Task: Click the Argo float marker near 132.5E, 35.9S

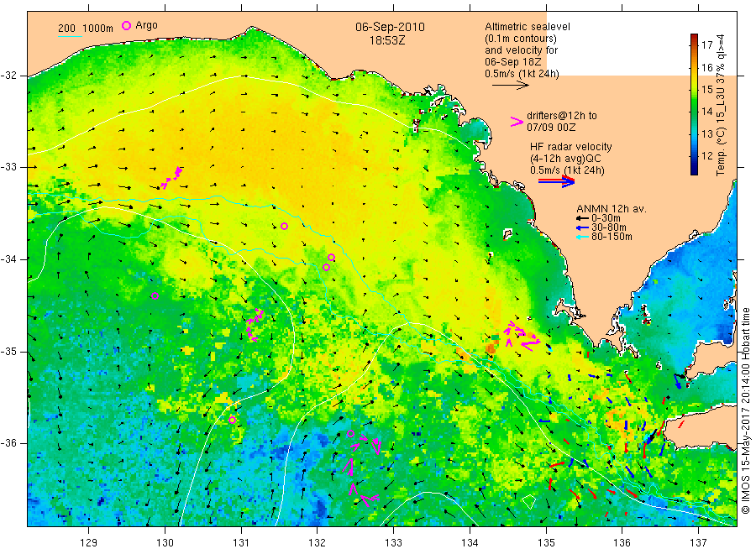Action: (x=351, y=434)
